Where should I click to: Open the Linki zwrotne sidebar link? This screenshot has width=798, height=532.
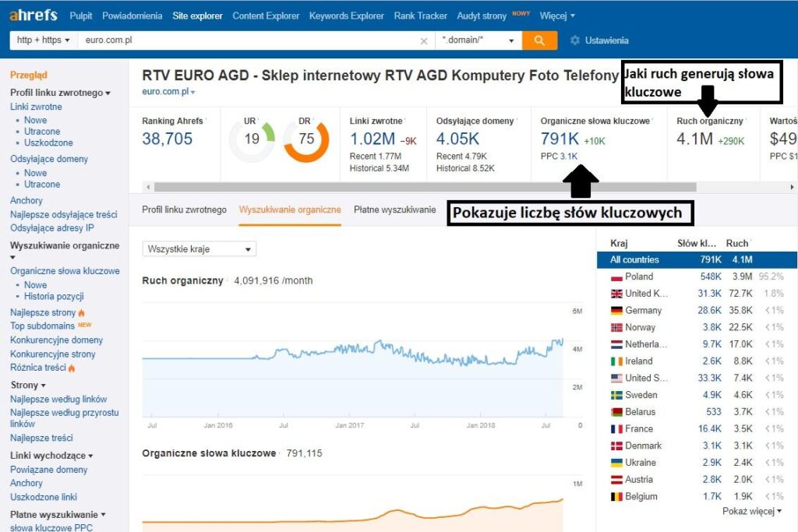(36, 107)
